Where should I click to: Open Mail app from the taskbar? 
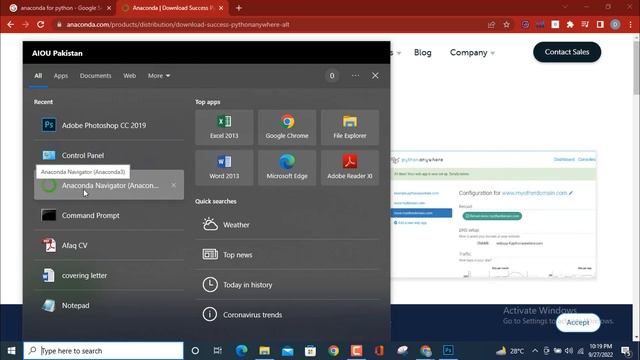pos(287,351)
